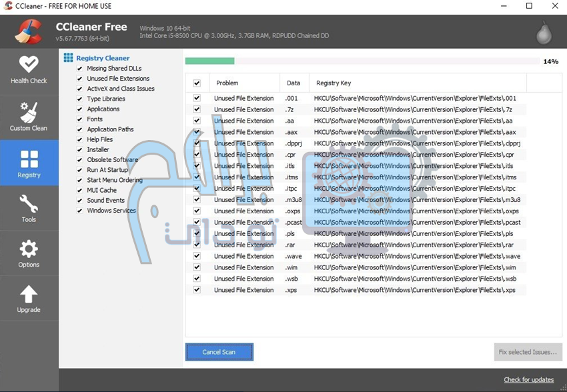Open the Health Check heart icon
Viewport: 567px width, 392px height.
pyautogui.click(x=29, y=65)
